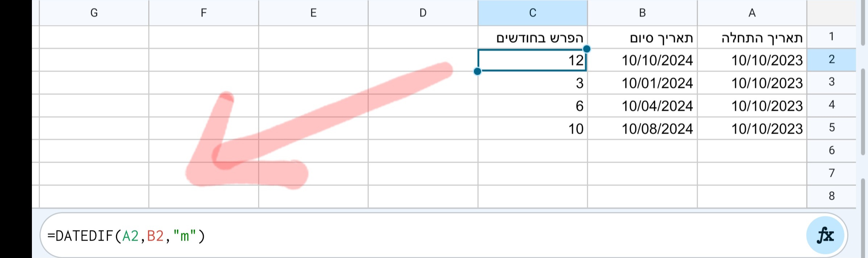Select empty cell F7 near the arrow tip
The height and width of the screenshot is (258, 868).
coord(203,173)
